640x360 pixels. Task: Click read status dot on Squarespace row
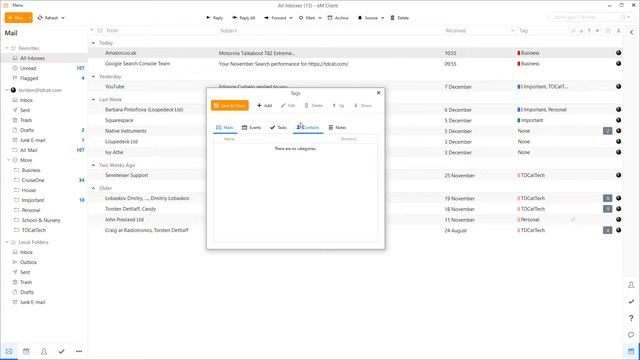pyautogui.click(x=618, y=120)
